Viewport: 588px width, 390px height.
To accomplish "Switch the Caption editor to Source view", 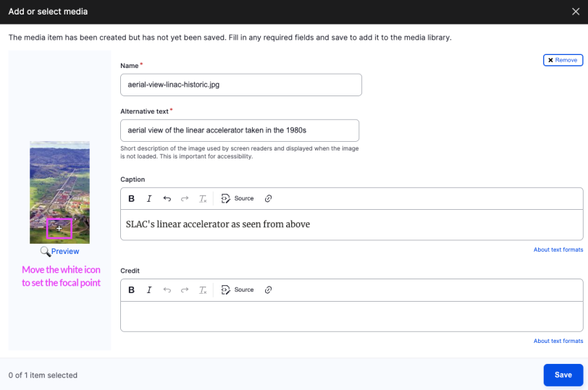I will (x=238, y=198).
